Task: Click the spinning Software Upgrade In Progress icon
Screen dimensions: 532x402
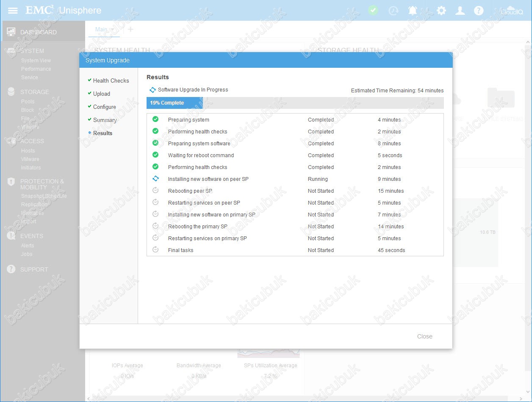Action: [152, 90]
